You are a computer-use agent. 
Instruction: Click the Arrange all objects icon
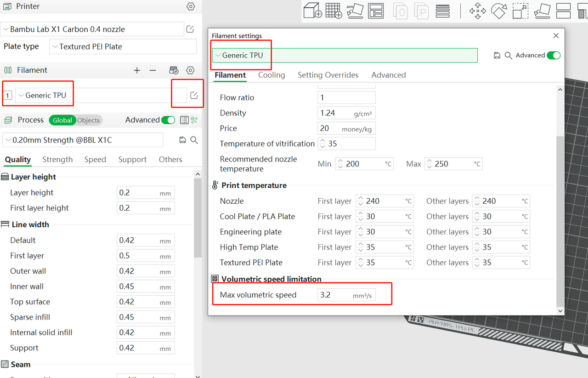[376, 10]
